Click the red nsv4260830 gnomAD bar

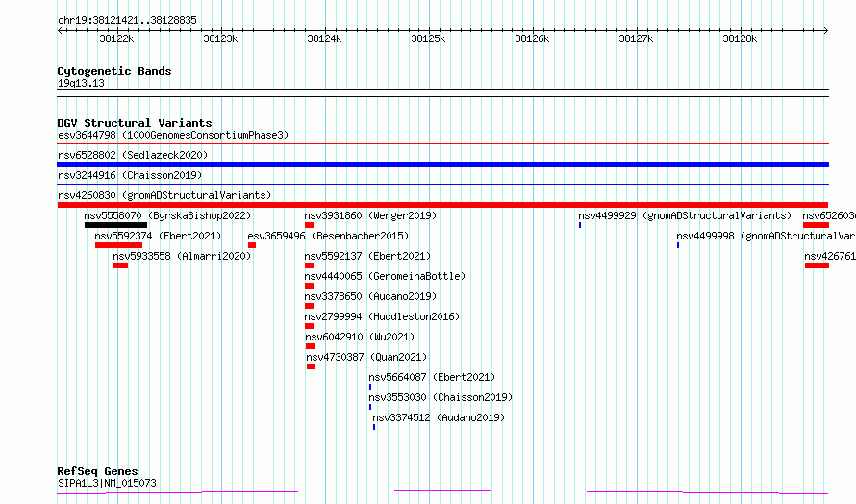click(442, 205)
